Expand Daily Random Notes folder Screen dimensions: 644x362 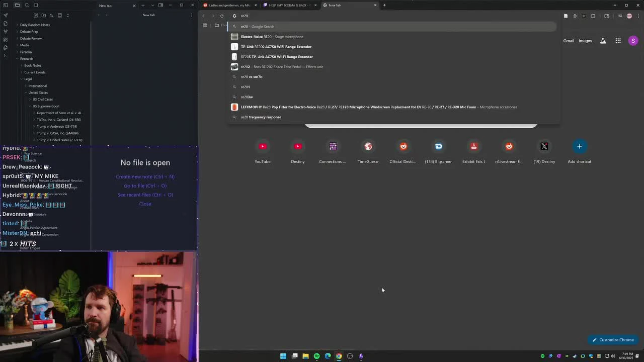pos(35,25)
